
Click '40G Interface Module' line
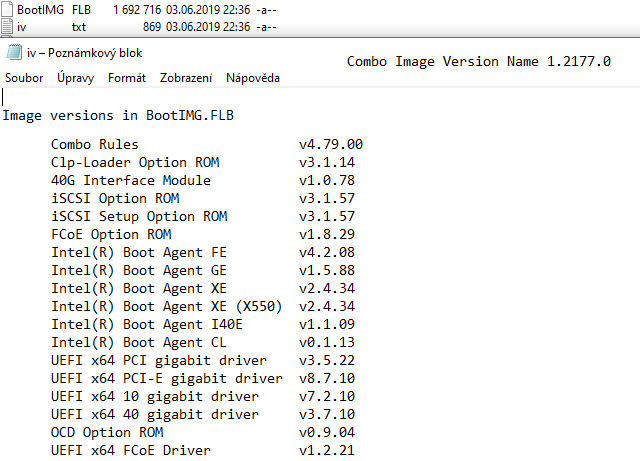pyautogui.click(x=131, y=180)
